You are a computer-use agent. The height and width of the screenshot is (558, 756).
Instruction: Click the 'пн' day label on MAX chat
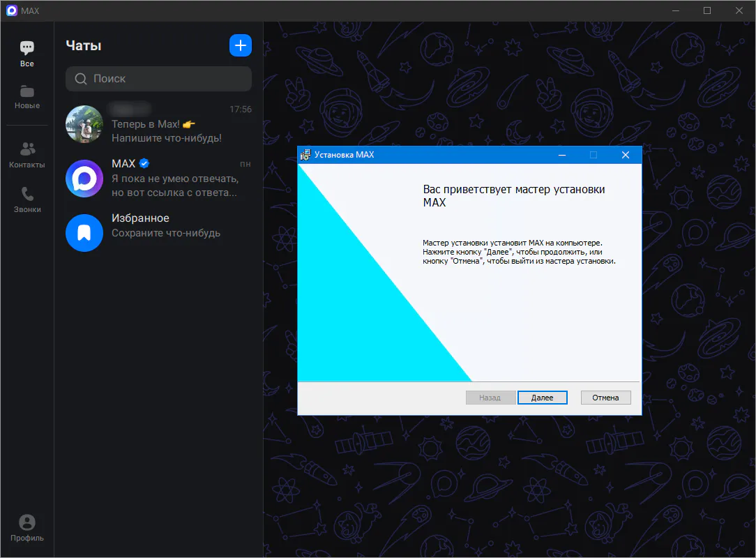pyautogui.click(x=245, y=164)
